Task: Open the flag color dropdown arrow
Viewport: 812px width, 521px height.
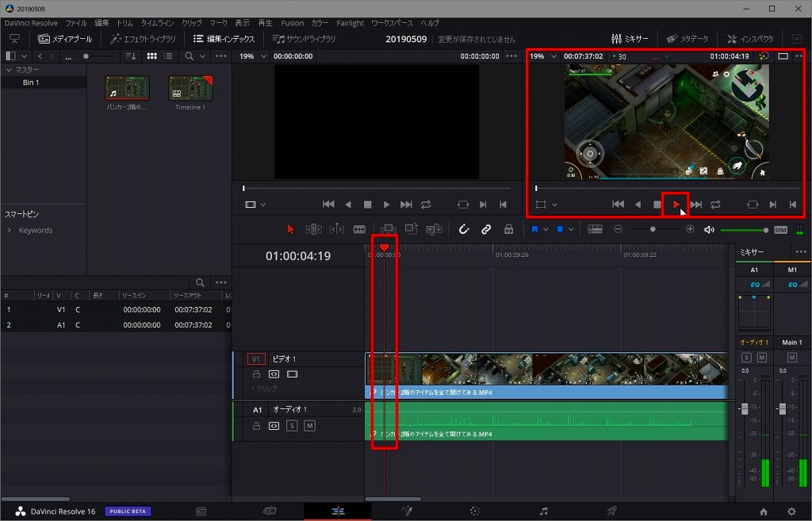Action: pos(546,229)
